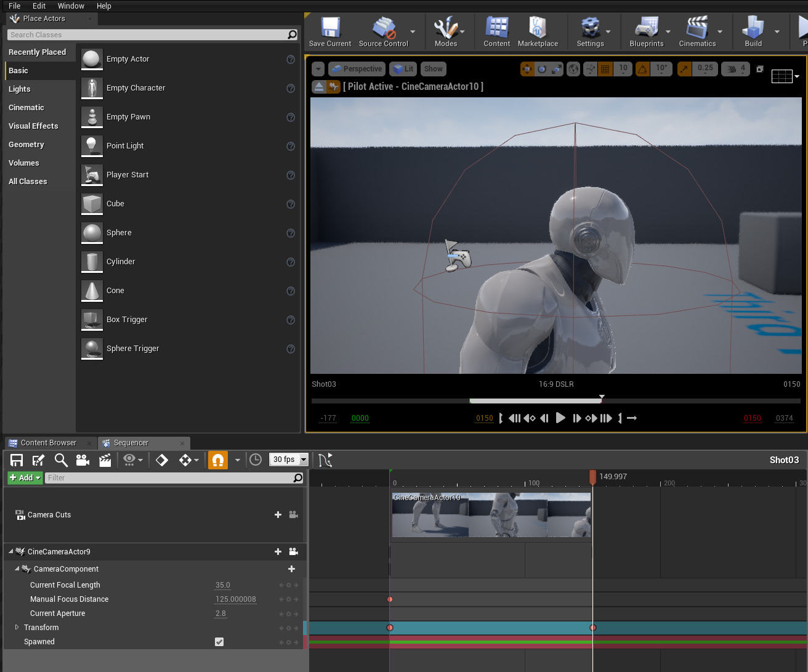This screenshot has width=808, height=672.
Task: Toggle the Spawned checkbox
Action: (219, 642)
